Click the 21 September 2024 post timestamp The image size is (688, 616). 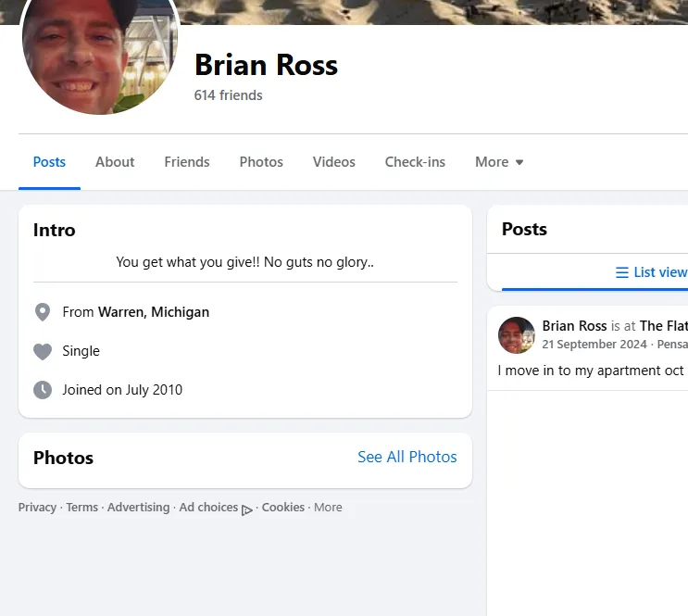594,345
